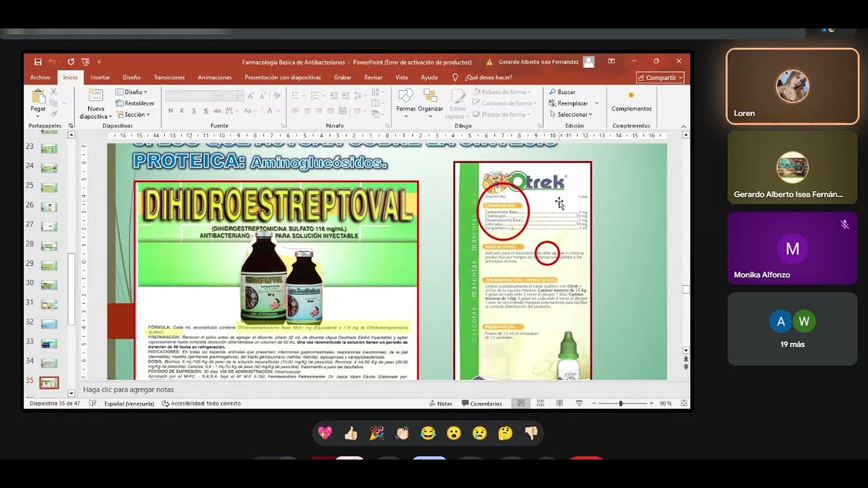868x488 pixels.
Task: Select slide 33 thumbnail
Action: tap(49, 343)
